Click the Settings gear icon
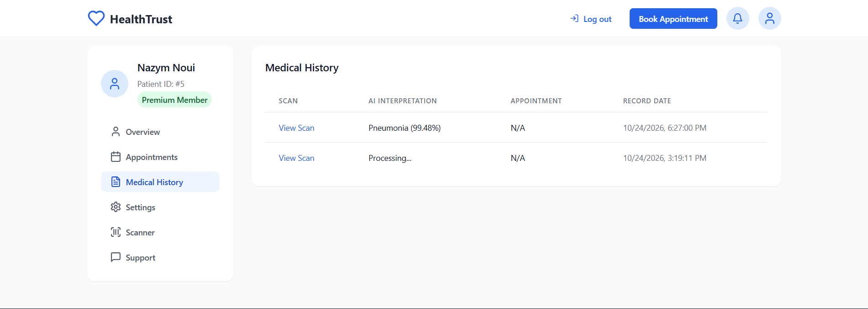This screenshot has height=309, width=868. [x=116, y=207]
